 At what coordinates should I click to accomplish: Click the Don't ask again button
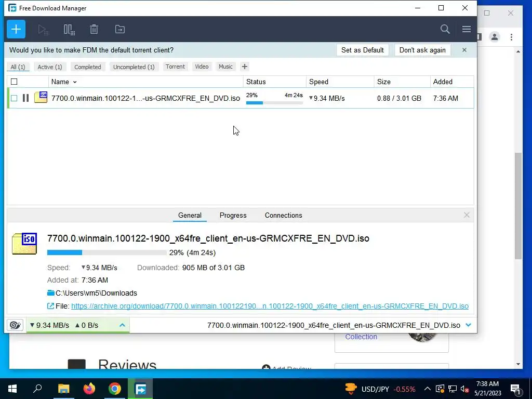[x=422, y=50]
